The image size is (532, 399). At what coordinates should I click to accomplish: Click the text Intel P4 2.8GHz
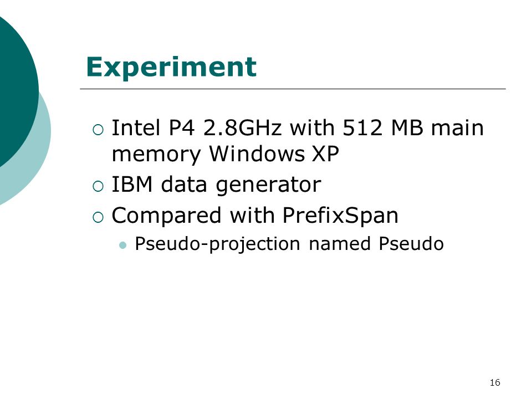pyautogui.click(x=196, y=128)
